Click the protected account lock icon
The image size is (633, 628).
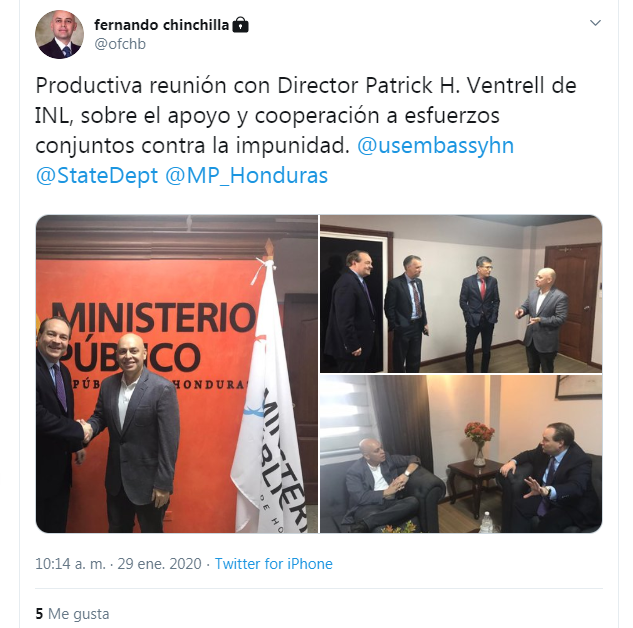(x=241, y=25)
